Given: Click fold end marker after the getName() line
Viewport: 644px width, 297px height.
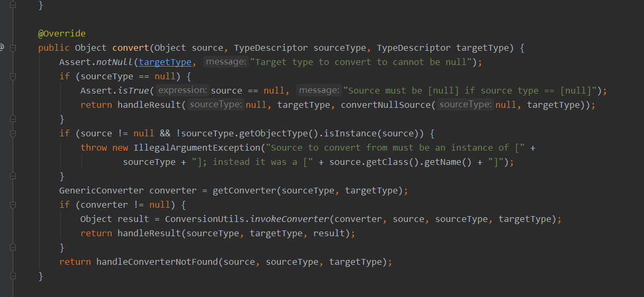Looking at the screenshot, I should click(x=13, y=176).
